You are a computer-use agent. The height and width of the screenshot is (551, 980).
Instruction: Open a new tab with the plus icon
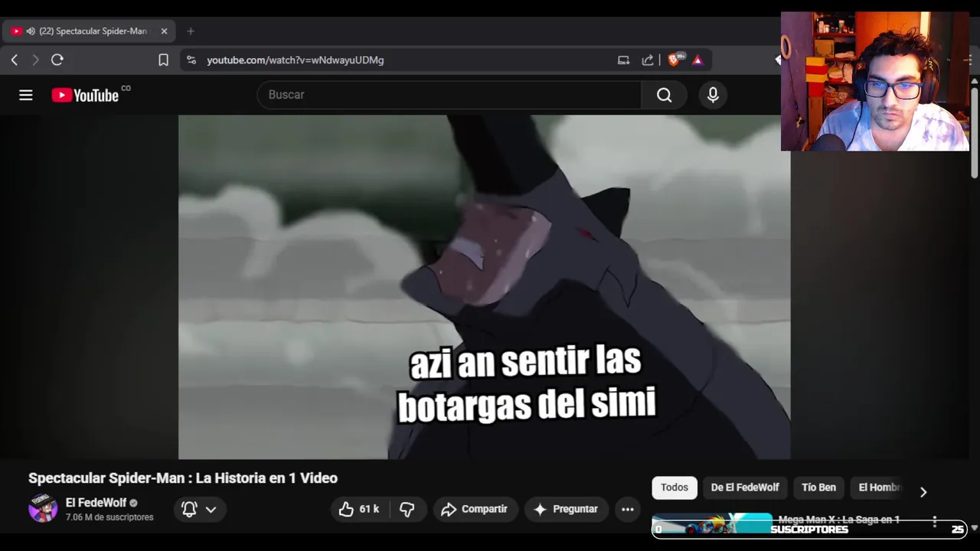[191, 31]
